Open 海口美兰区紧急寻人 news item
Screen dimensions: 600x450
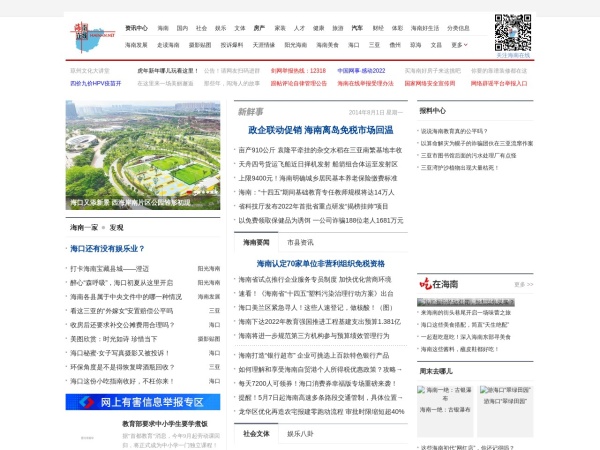316,308
